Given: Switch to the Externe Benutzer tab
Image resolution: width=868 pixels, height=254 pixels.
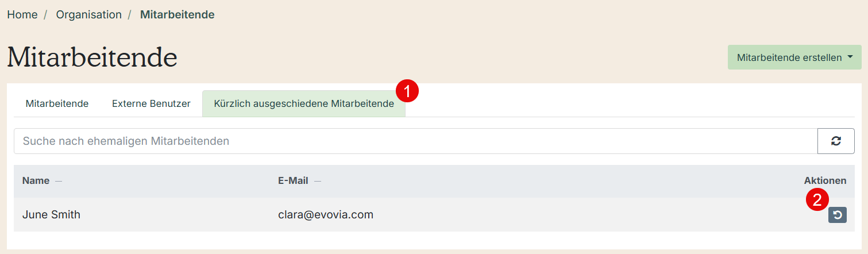Looking at the screenshot, I should click(x=151, y=103).
